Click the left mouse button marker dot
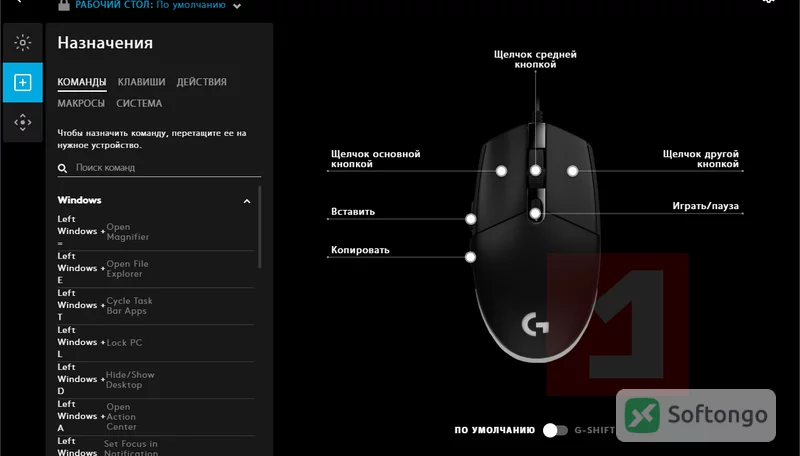Viewport: 800px width, 456px height. [502, 171]
